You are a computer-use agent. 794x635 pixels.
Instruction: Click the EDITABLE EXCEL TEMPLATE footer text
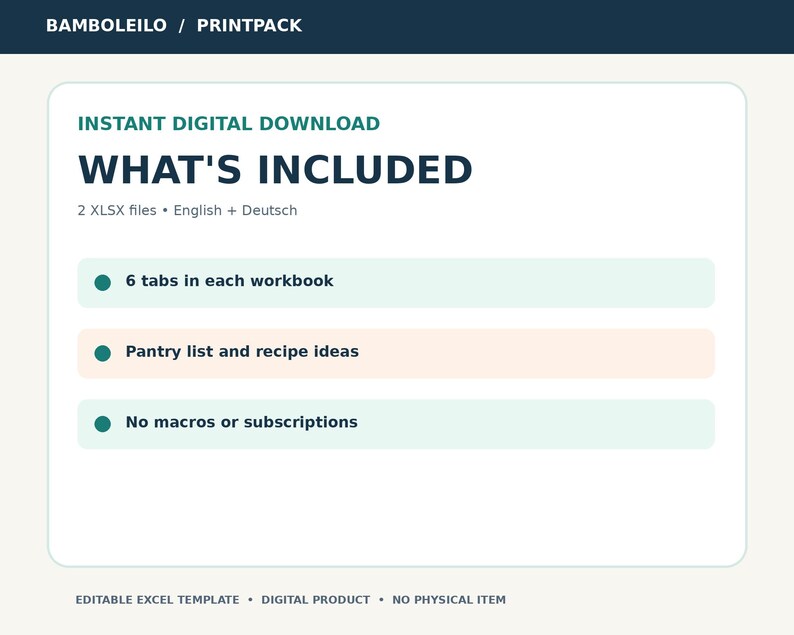157,600
